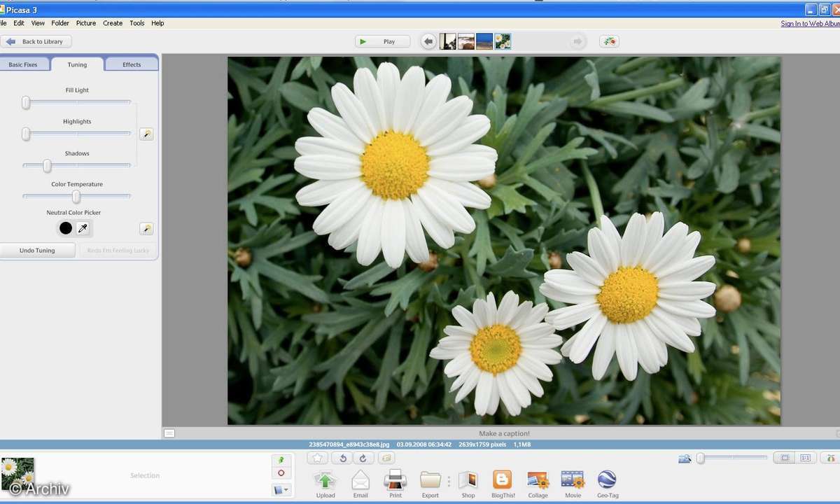The width and height of the screenshot is (840, 504).
Task: Open the Create menu
Action: click(x=113, y=23)
